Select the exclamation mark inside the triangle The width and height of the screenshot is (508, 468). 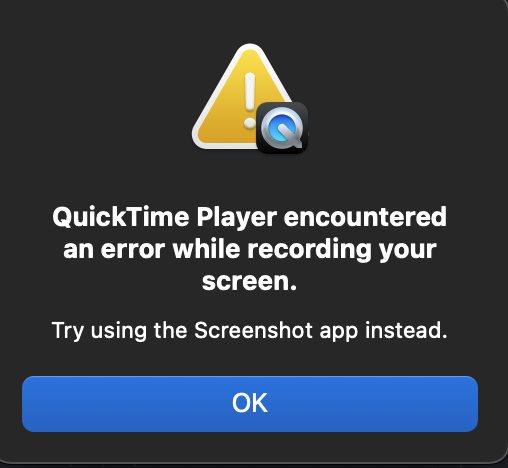click(x=249, y=101)
